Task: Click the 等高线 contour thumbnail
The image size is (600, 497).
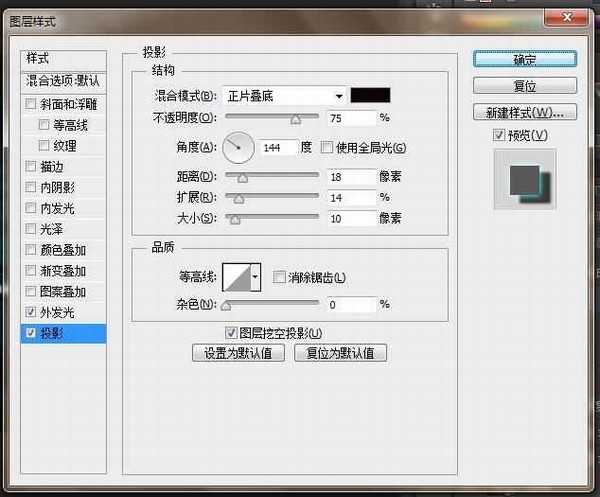Action: point(237,277)
